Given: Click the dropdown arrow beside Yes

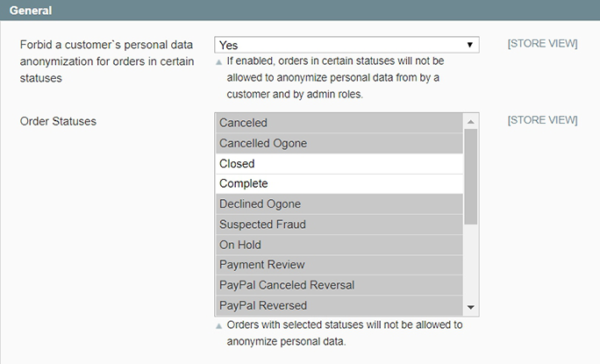Looking at the screenshot, I should 470,45.
